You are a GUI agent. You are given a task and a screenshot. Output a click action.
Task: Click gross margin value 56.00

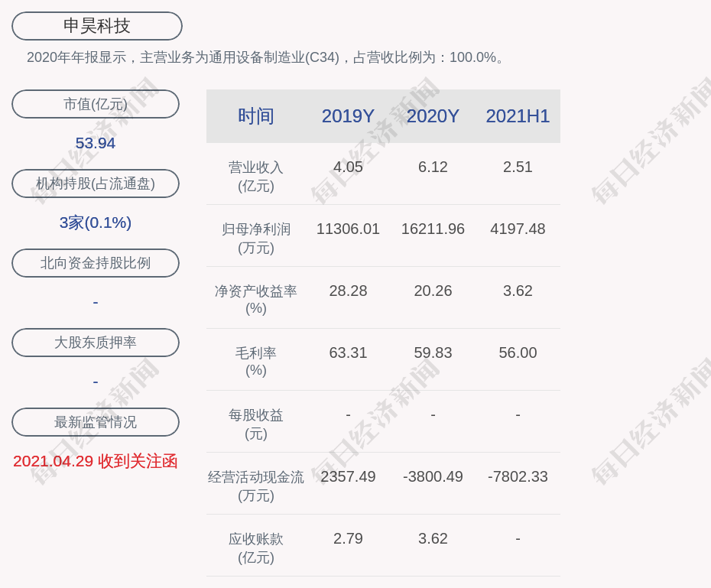point(518,352)
